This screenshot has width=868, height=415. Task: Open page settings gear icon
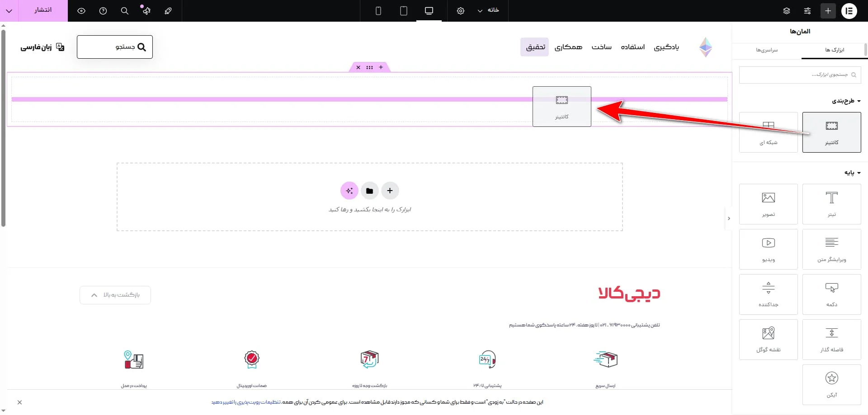coord(460,11)
